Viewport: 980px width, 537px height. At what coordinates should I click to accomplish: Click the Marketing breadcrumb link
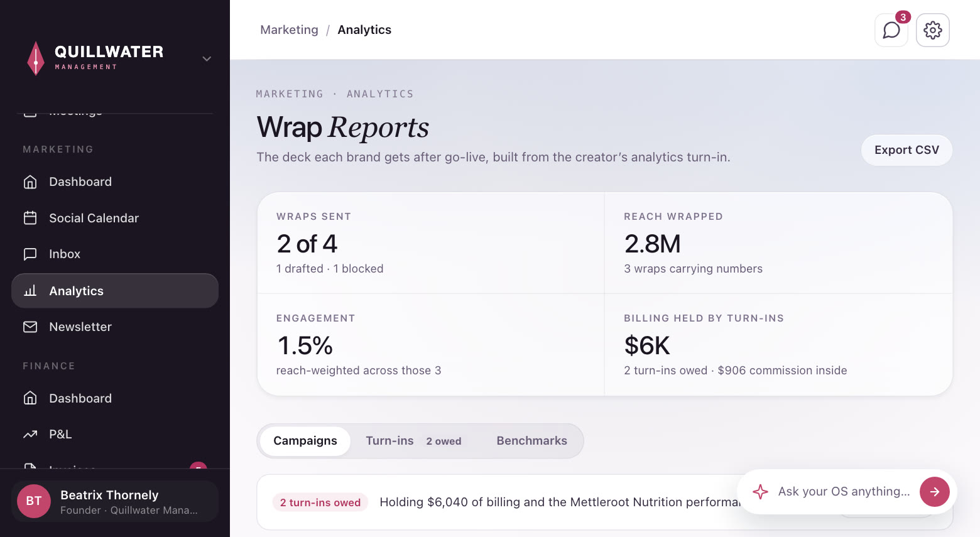click(289, 30)
